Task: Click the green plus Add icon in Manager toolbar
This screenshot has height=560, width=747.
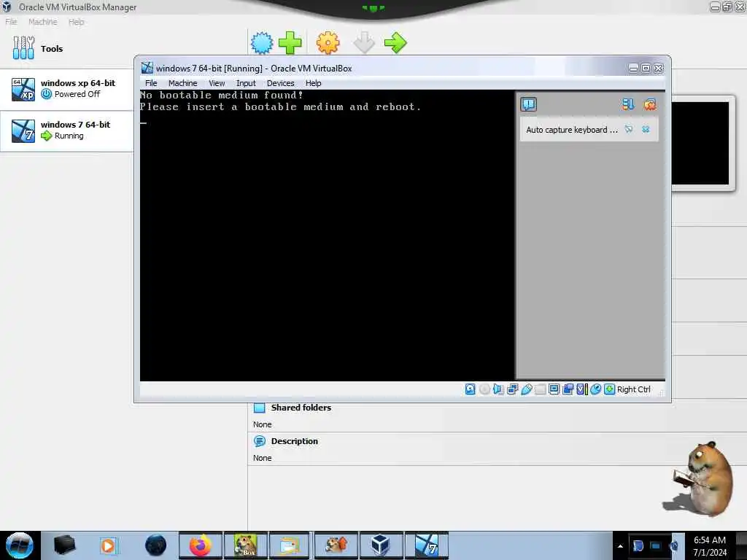Action: (290, 43)
